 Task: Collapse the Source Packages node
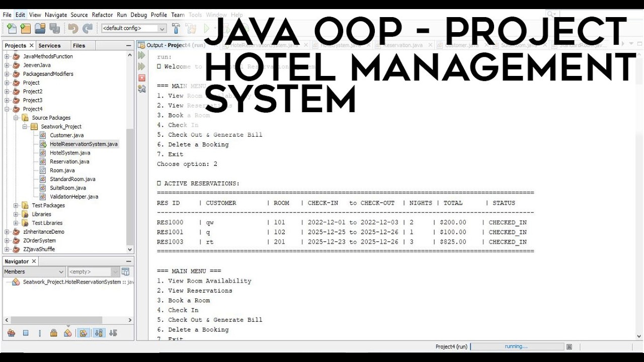coord(17,118)
